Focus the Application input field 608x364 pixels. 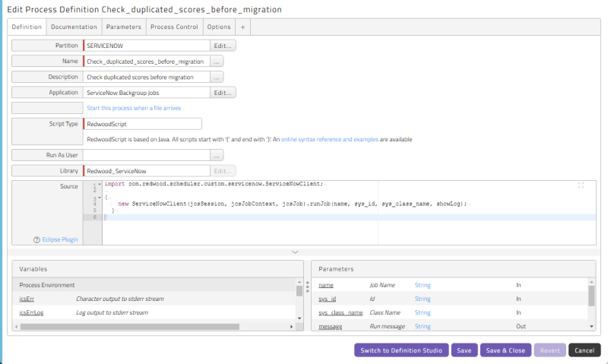(x=147, y=93)
